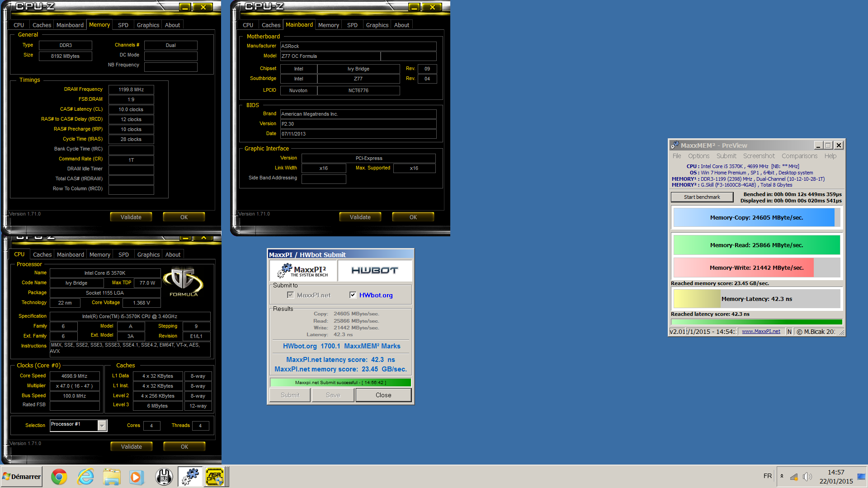The image size is (868, 488).
Task: Click the HWBOT logo in submit dialog
Action: click(x=375, y=270)
